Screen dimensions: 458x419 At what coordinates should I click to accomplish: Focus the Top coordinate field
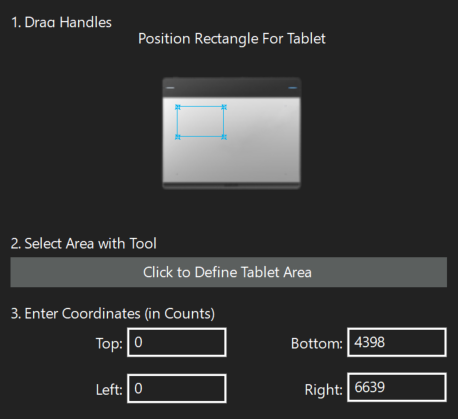177,342
